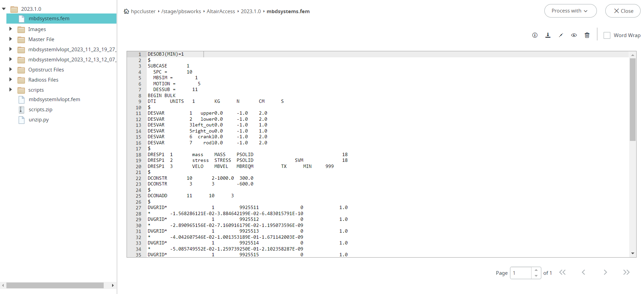Viewport: 644px width, 294px height.
Task: Click the mbdsystemlvlopt.fem file icon
Action: click(22, 99)
